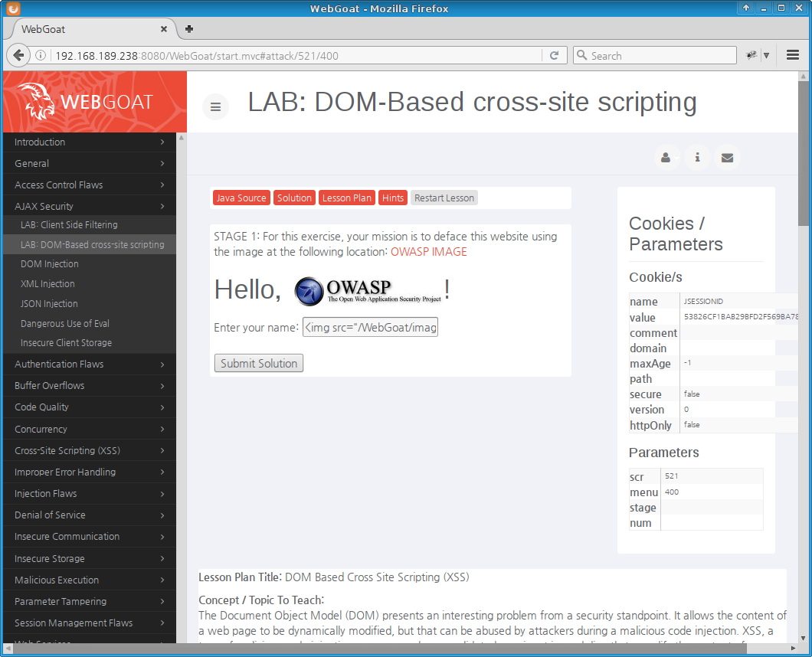
Task: Open the toolbar dropdown arrow next to extension
Action: pos(767,55)
